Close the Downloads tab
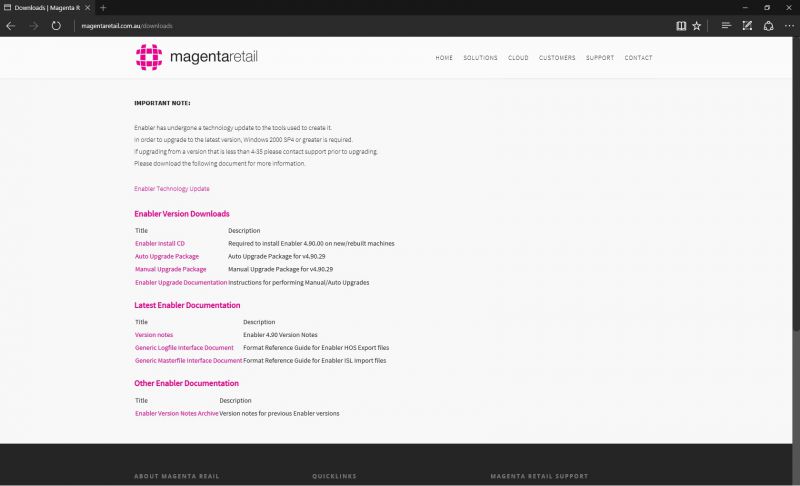Screen dimensions: 800x486 [x=87, y=8]
